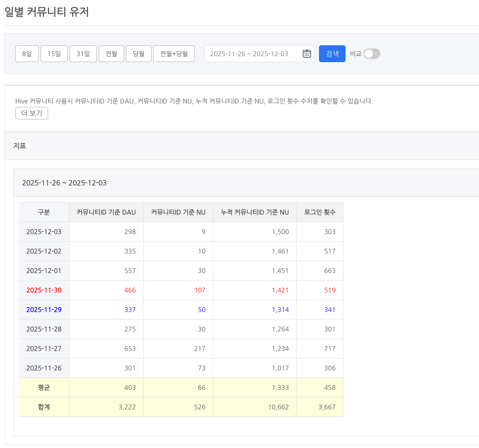Toggle the 비교 compare switch

[372, 54]
